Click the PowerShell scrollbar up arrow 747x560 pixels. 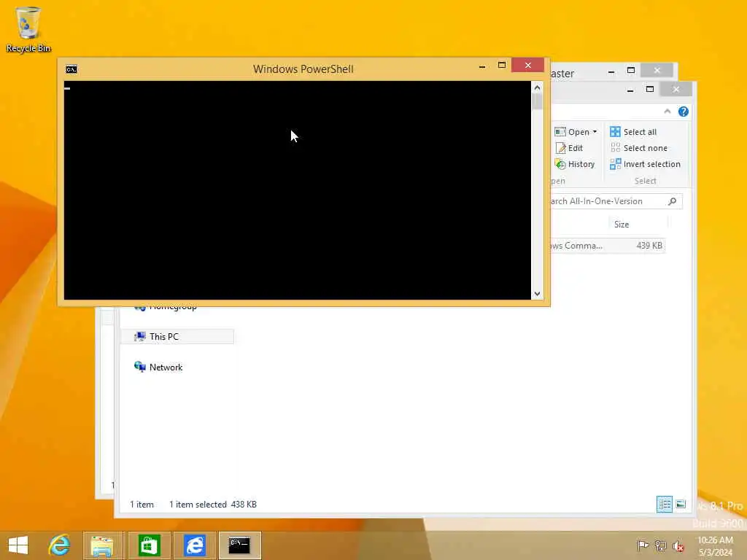(x=538, y=87)
